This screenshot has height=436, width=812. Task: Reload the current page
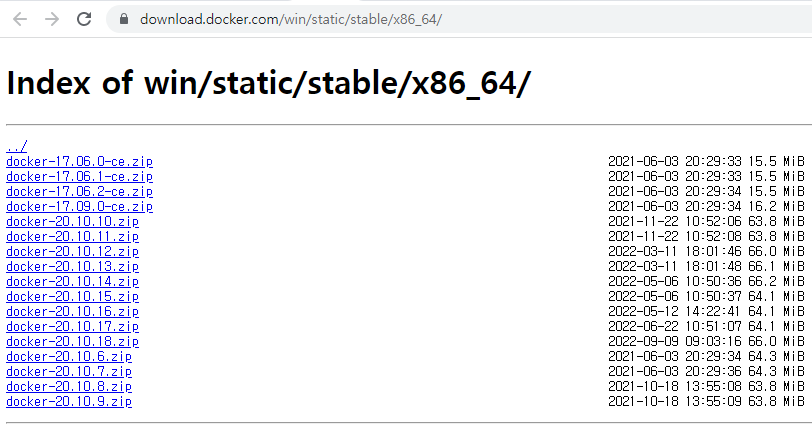[x=84, y=19]
